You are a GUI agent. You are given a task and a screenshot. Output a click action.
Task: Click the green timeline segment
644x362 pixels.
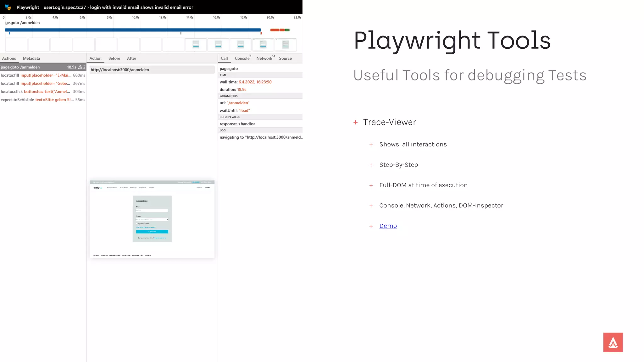287,30
